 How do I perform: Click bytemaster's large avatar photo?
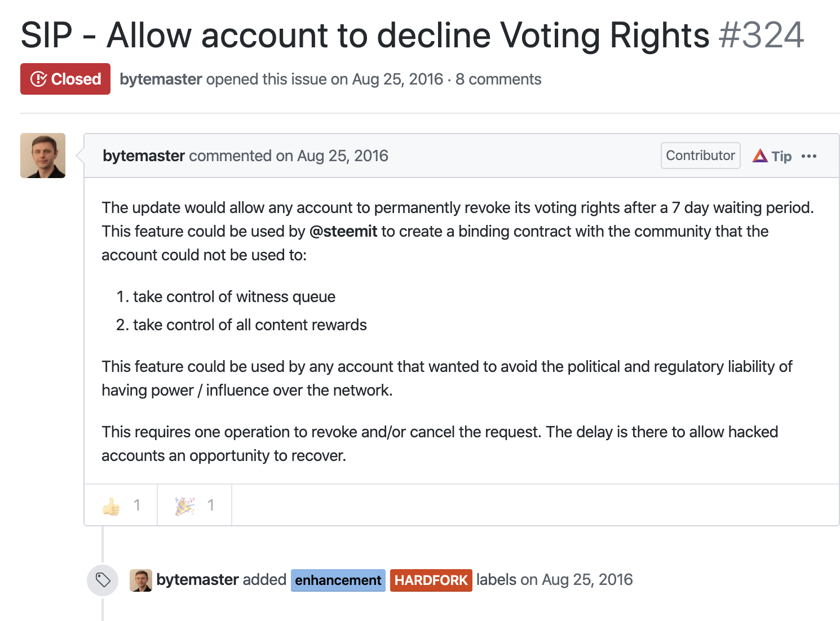click(x=43, y=156)
